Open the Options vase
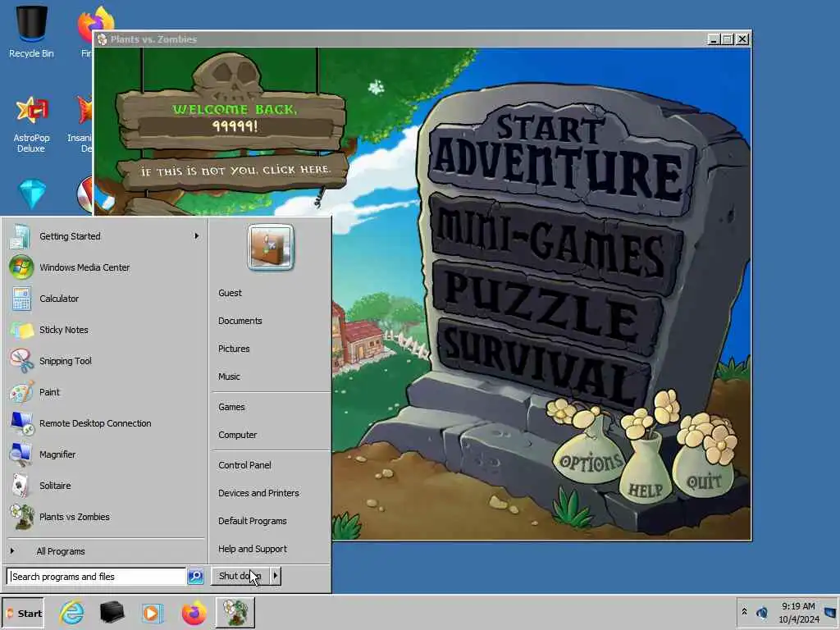Screen dimensions: 840x630 point(589,453)
